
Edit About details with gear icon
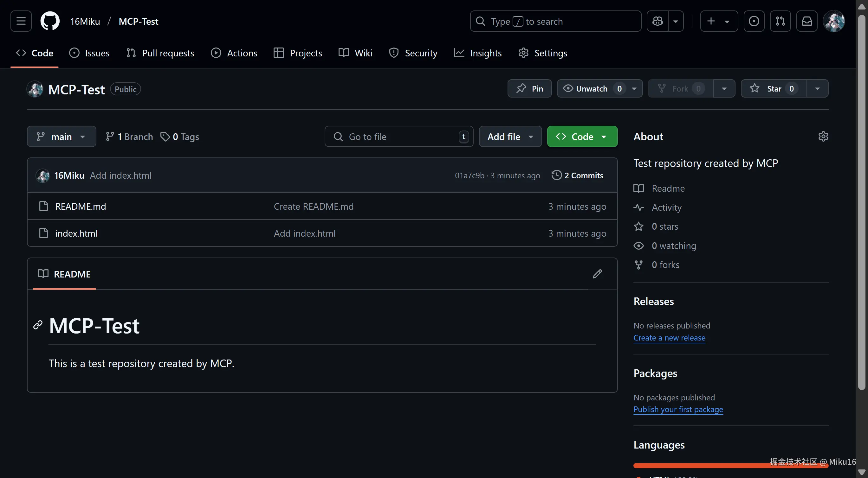tap(823, 136)
